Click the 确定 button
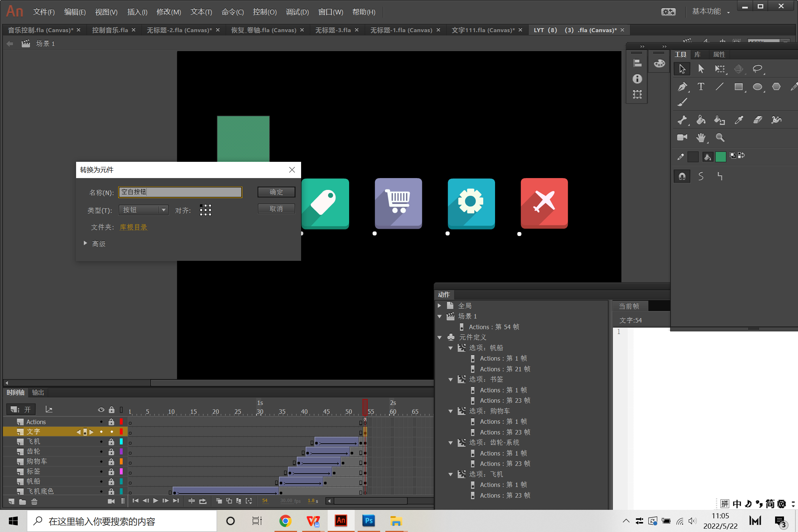 [276, 192]
